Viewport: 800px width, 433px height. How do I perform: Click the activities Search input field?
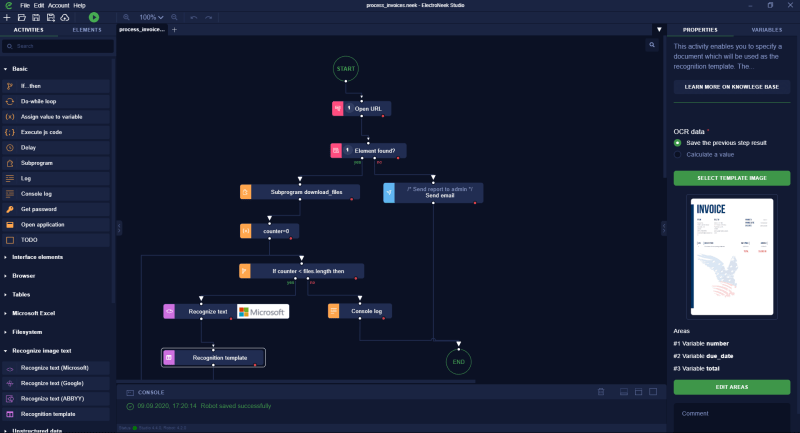point(60,46)
